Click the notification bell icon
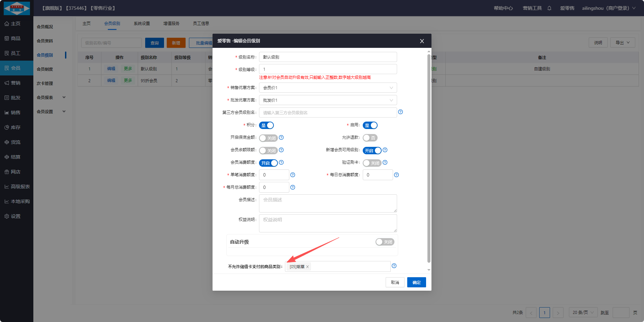Screen dimensions: 644x322 (x=549, y=8)
